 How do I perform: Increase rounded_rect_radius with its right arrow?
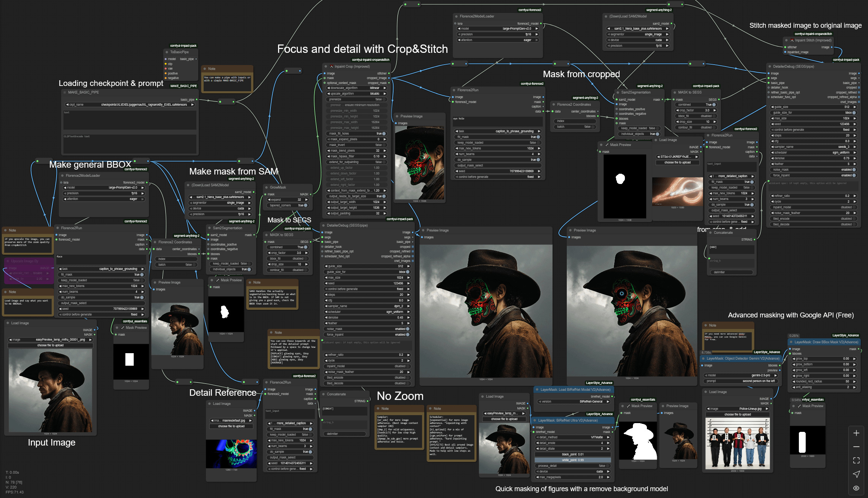coord(854,382)
